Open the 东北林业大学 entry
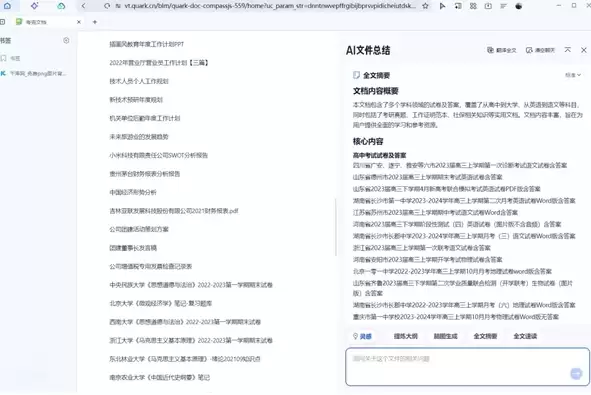This screenshot has height=395, width=591. coord(185,358)
